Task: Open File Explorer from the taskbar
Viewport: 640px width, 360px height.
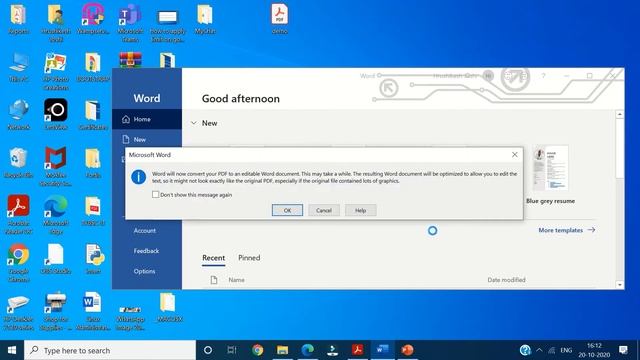Action: point(282,350)
